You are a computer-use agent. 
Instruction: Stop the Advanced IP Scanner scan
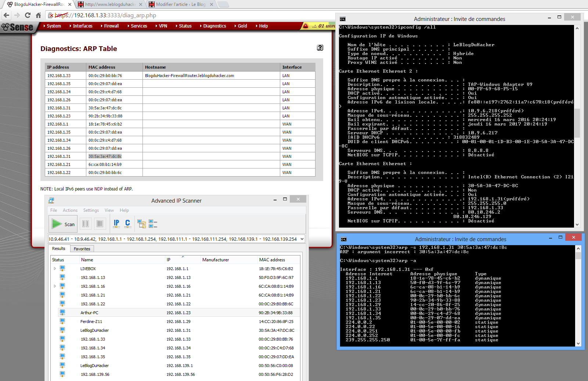click(100, 224)
